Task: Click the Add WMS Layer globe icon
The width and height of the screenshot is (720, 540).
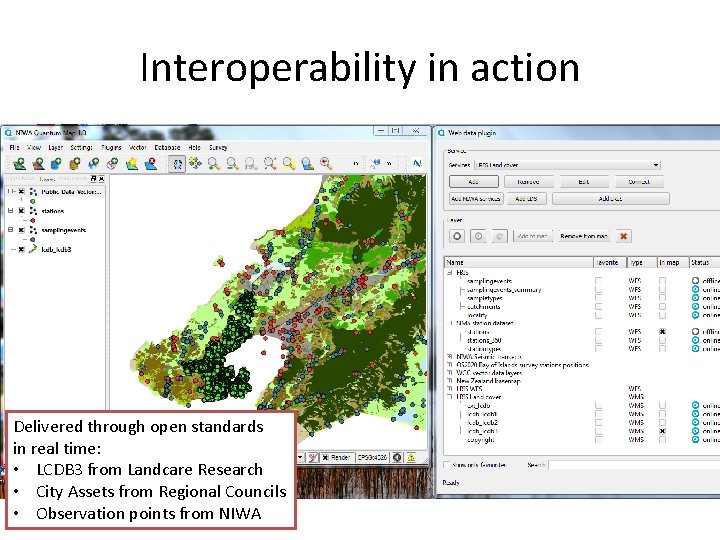Action: pyautogui.click(x=94, y=163)
